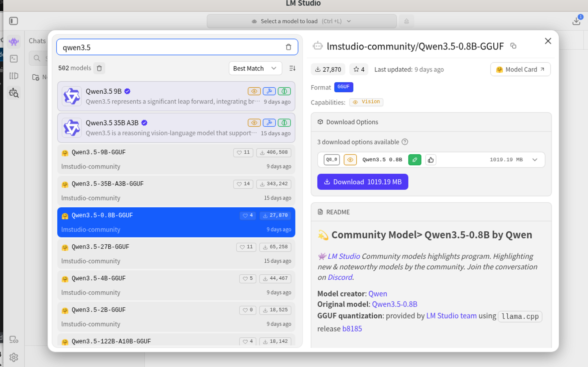Open the Model Card link button
This screenshot has height=367, width=588.
(x=520, y=69)
